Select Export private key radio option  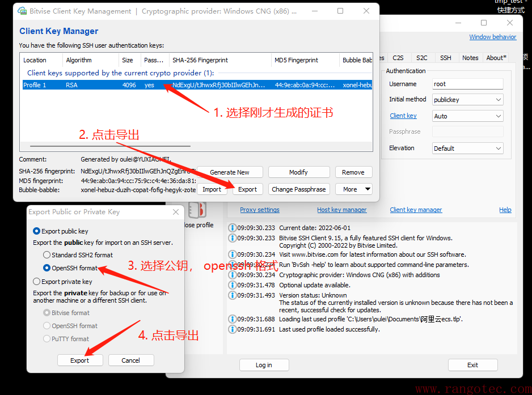point(36,282)
